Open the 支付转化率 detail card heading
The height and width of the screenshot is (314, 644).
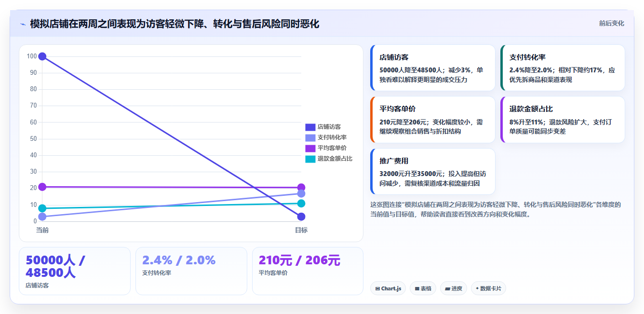pos(527,57)
